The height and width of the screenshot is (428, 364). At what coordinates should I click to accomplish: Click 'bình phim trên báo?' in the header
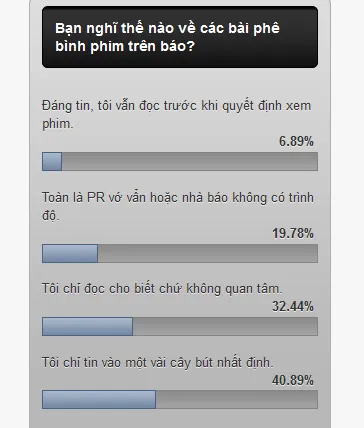pyautogui.click(x=125, y=46)
